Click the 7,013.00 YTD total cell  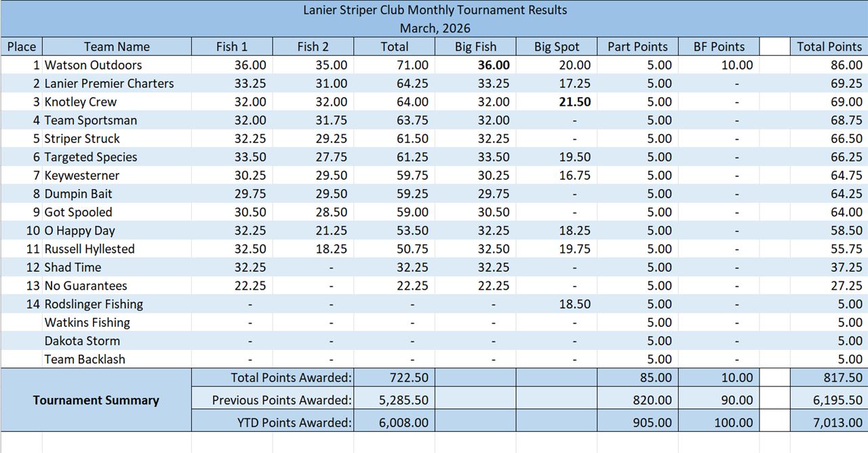point(838,422)
